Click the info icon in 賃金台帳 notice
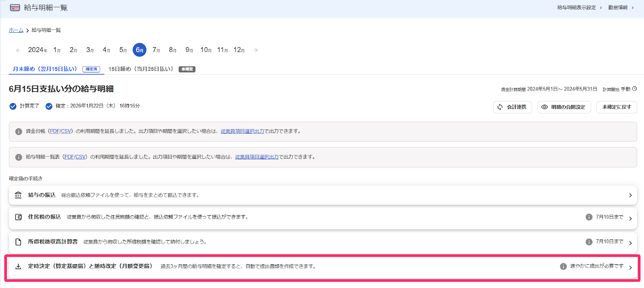The height and width of the screenshot is (288, 644). click(x=19, y=132)
